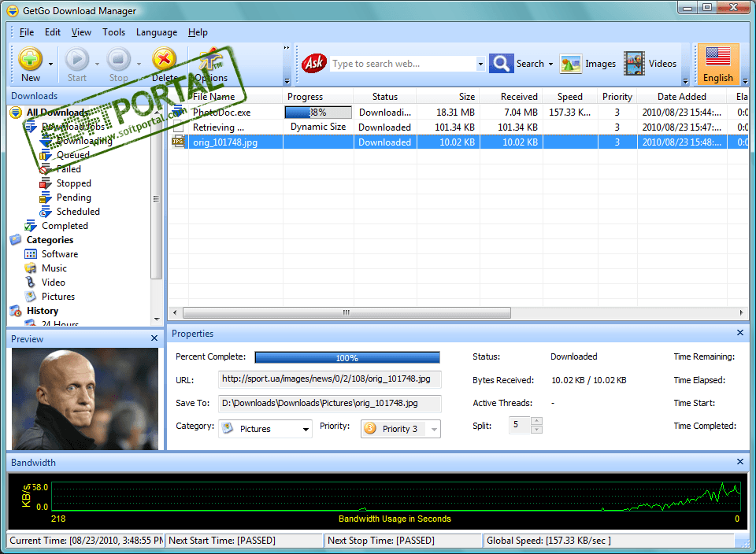Open the File menu
Screen dimensions: 756x554
27,32
